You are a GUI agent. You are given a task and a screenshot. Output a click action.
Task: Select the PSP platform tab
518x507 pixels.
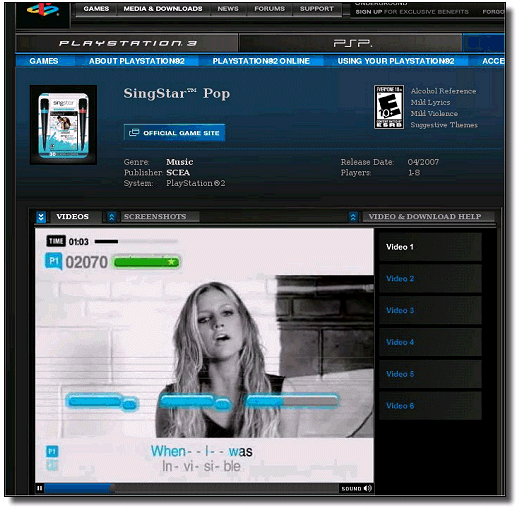351,43
